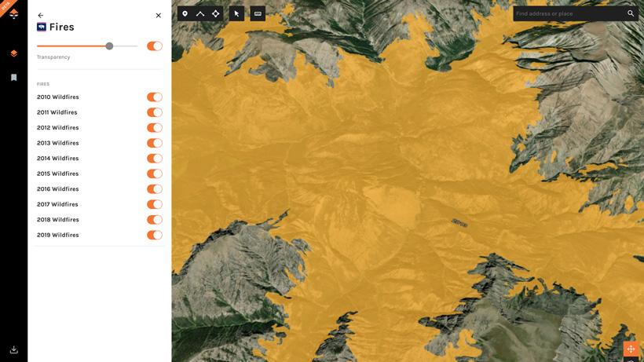Open the map layers sidebar icon

pos(13,53)
